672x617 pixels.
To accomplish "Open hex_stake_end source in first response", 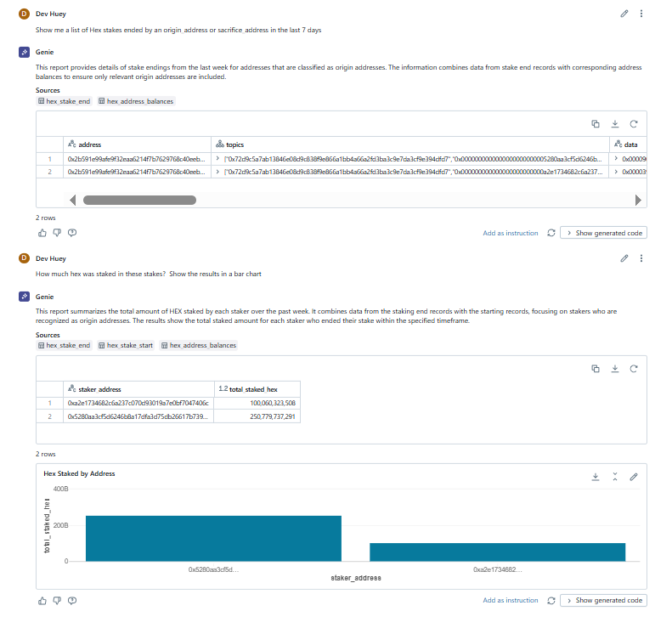I will pos(64,101).
